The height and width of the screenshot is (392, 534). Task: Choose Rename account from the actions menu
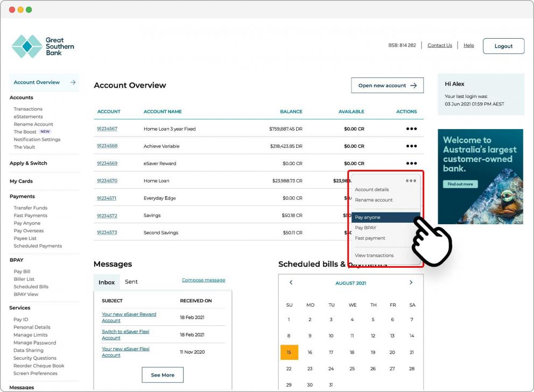pyautogui.click(x=374, y=200)
